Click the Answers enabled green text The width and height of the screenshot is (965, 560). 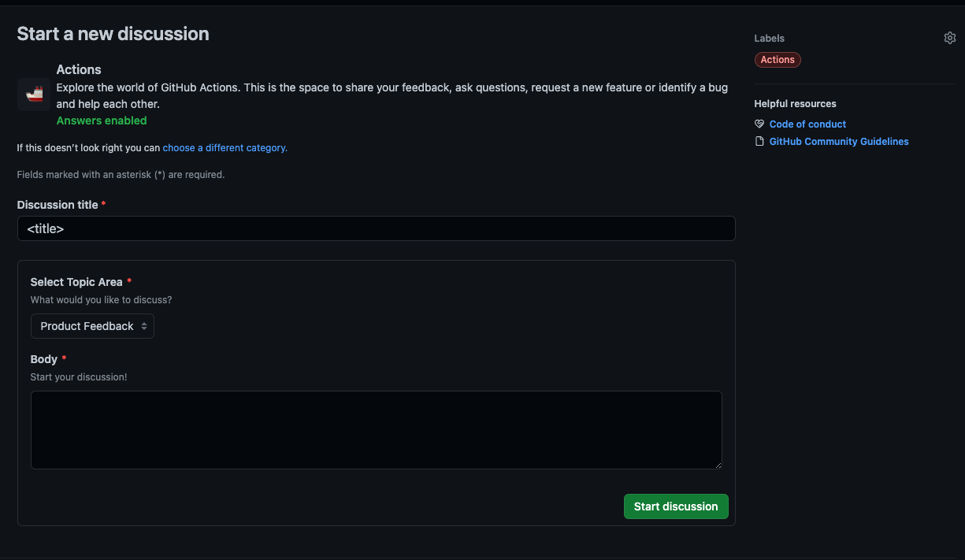click(x=102, y=121)
